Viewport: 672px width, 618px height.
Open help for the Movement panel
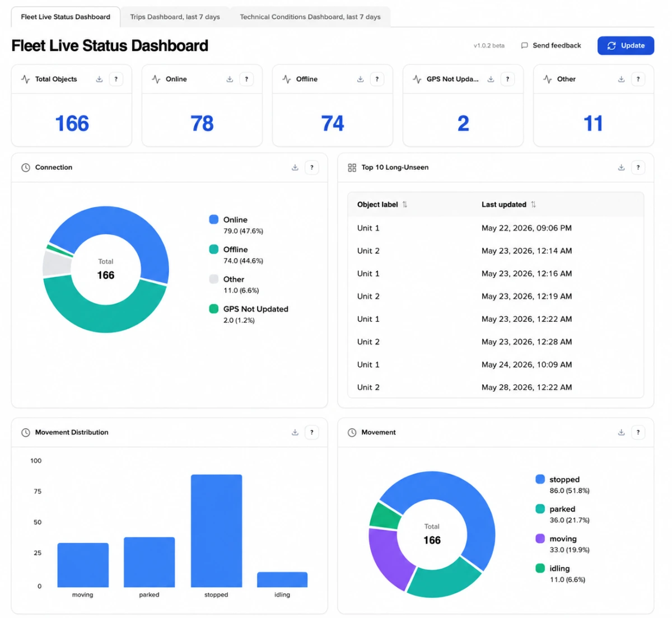tap(638, 432)
